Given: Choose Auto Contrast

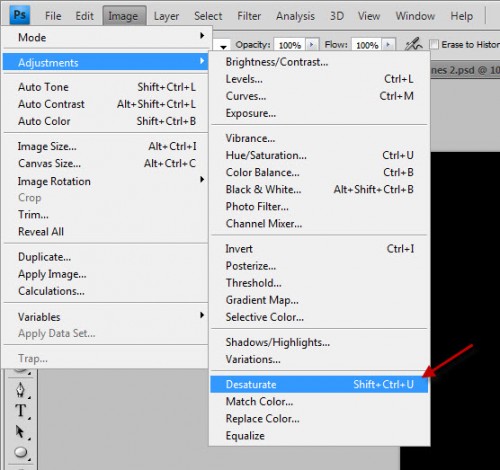Looking at the screenshot, I should click(105, 104).
